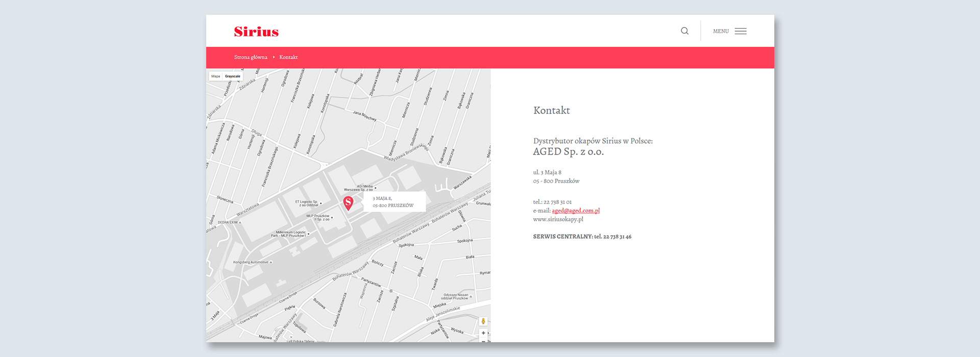This screenshot has height=357, width=980.
Task: Click the Bończy street label
Action: coord(378,263)
